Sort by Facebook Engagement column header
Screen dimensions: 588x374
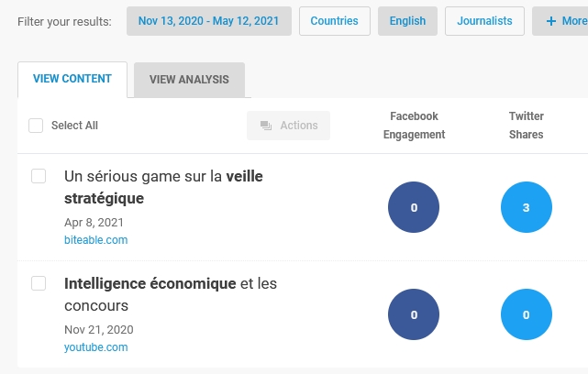pyautogui.click(x=414, y=126)
